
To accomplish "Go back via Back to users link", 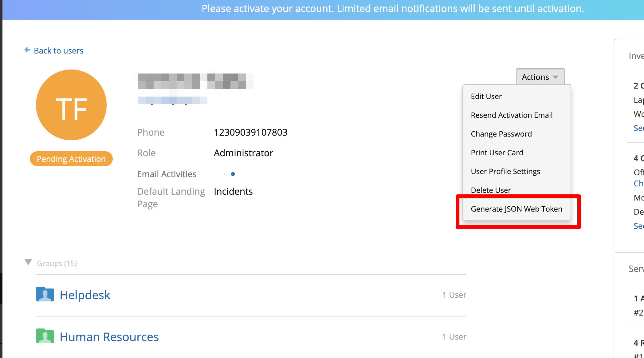I will point(58,50).
